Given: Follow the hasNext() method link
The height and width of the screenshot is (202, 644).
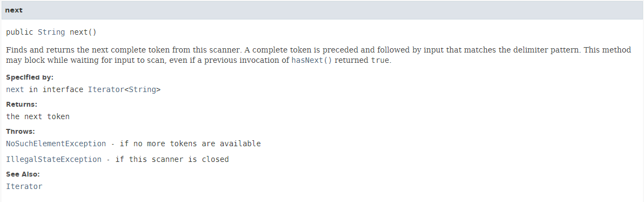Looking at the screenshot, I should [311, 60].
